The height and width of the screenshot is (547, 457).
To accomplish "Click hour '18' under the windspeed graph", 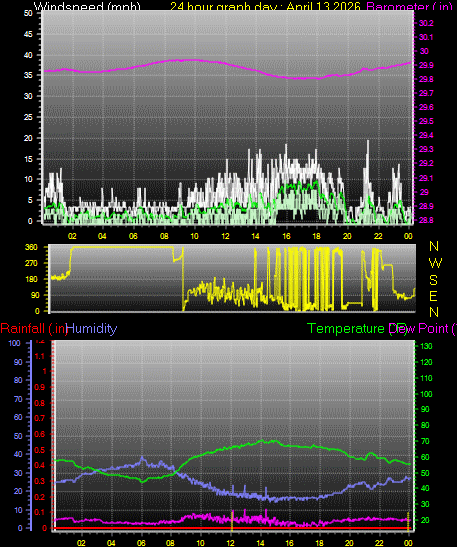I will 316,236.
